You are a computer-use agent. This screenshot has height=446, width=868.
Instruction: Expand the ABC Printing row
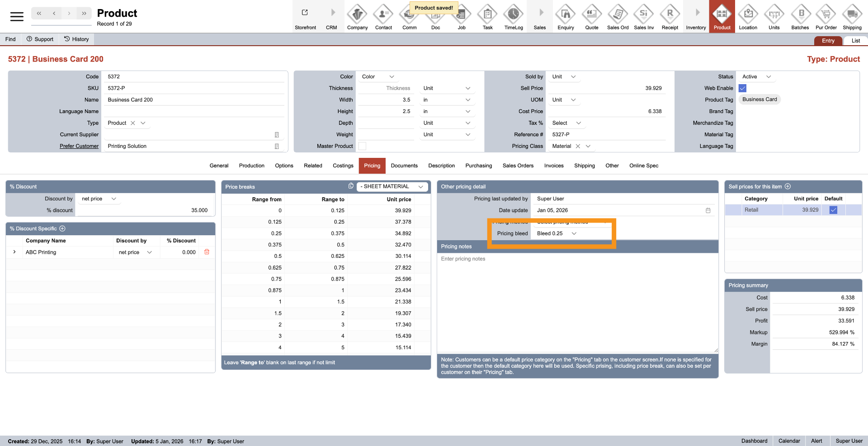[x=14, y=252]
